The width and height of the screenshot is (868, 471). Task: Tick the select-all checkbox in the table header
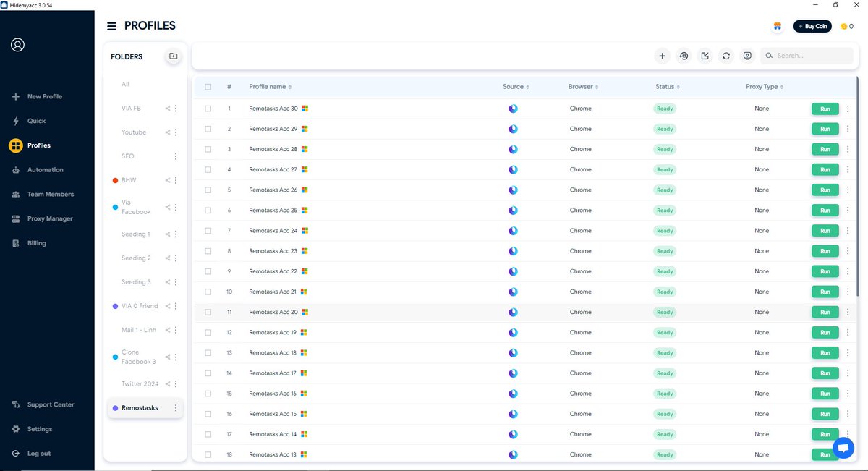point(208,87)
